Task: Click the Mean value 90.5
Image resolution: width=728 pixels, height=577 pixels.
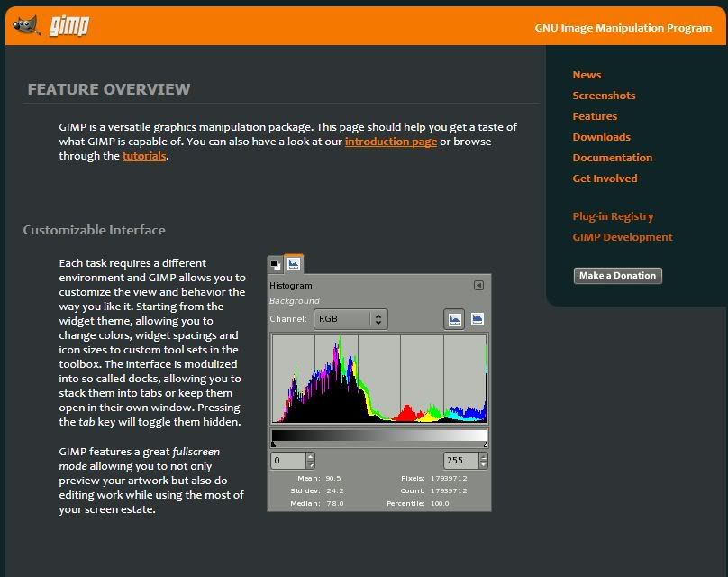Action: pyautogui.click(x=333, y=478)
